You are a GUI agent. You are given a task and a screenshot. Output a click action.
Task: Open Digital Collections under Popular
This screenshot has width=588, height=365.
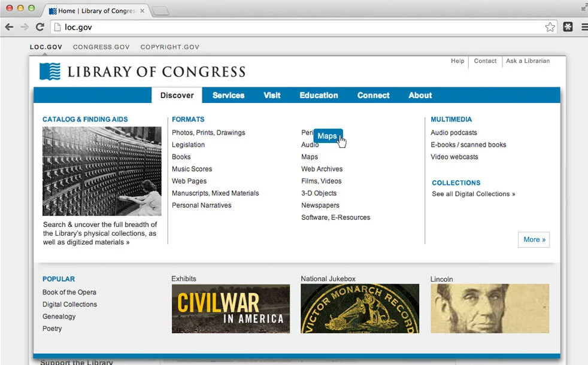(x=69, y=305)
